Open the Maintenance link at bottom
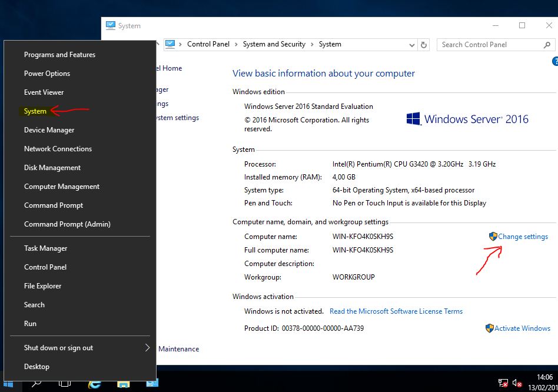Image resolution: width=558 pixels, height=392 pixels. click(179, 349)
